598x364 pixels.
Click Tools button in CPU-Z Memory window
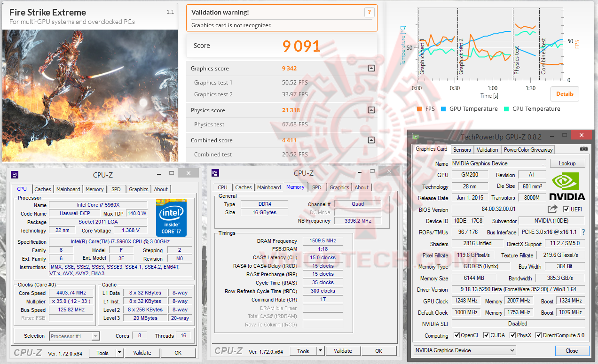pos(303,351)
